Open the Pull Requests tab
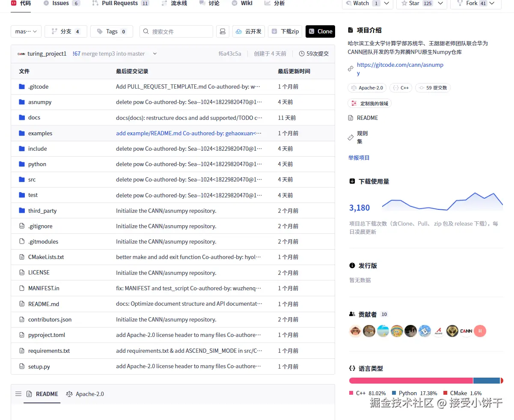This screenshot has height=420, width=514. click(121, 3)
